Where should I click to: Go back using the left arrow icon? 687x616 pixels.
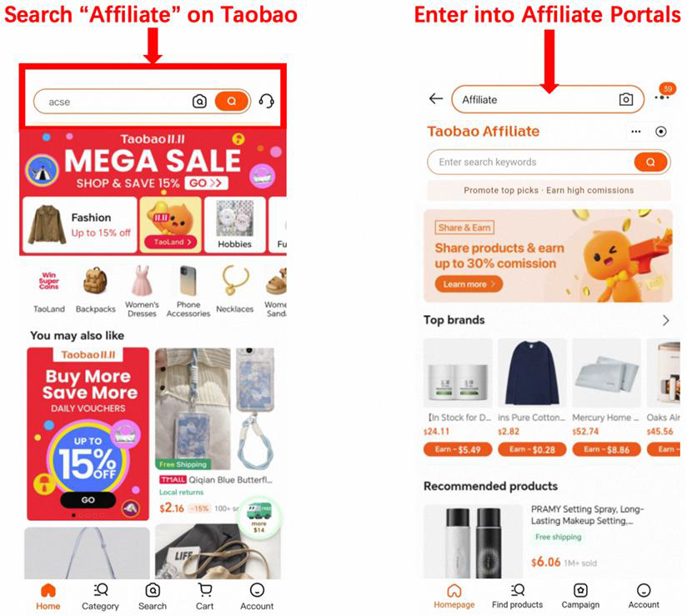coord(436,98)
